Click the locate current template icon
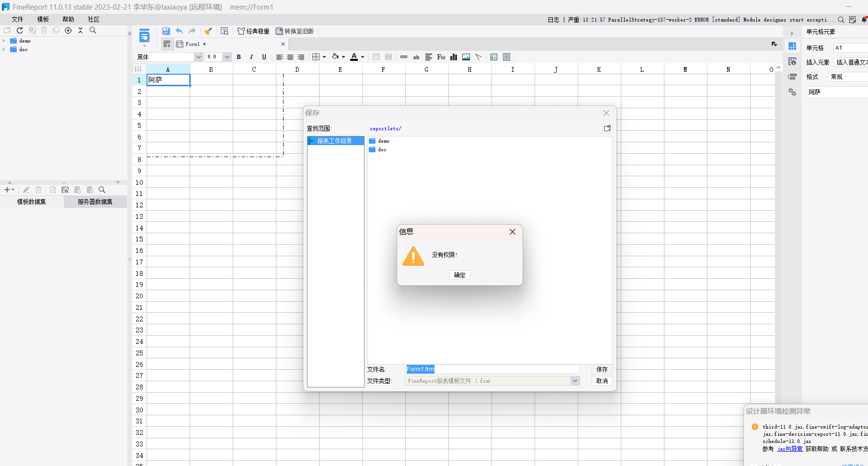The height and width of the screenshot is (466, 868). click(x=68, y=30)
